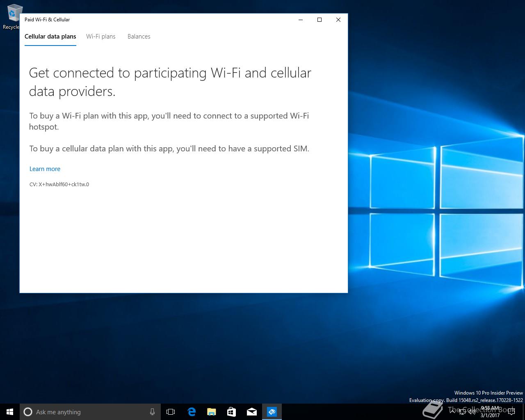Screen dimensions: 525x420
Task: Show hidden system tray icons
Action: click(452, 412)
